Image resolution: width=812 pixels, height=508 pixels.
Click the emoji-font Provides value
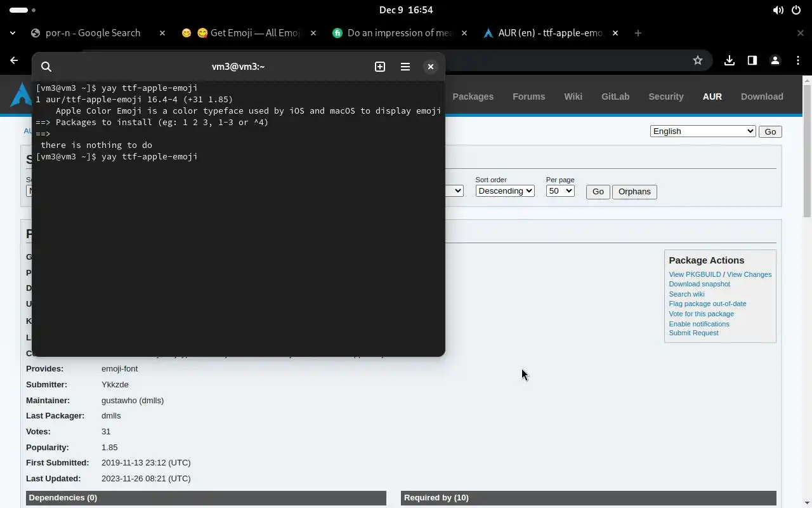[119, 368]
